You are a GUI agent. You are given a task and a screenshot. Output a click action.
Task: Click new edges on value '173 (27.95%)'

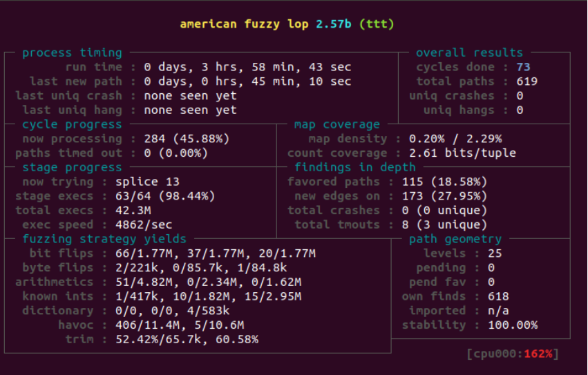pos(444,196)
